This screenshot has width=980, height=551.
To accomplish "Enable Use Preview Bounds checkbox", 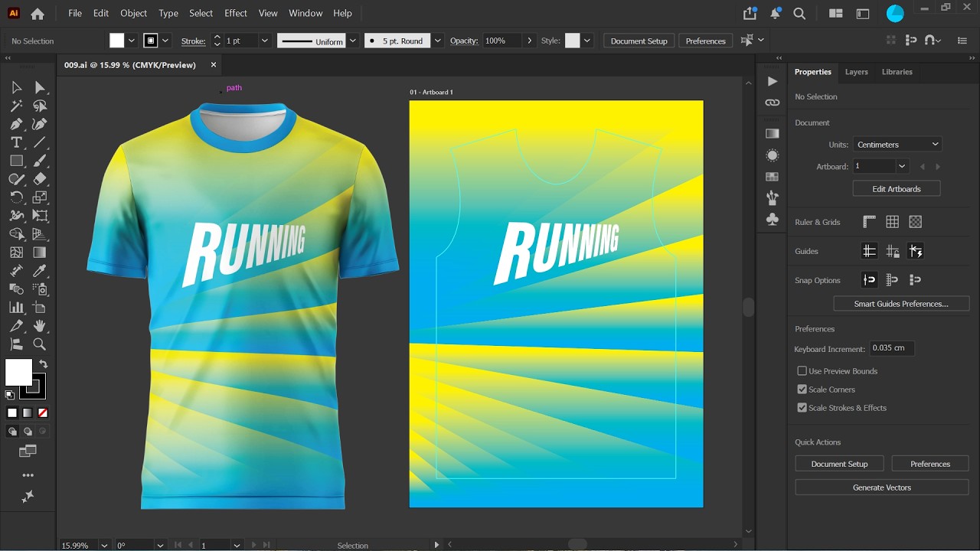I will (802, 371).
